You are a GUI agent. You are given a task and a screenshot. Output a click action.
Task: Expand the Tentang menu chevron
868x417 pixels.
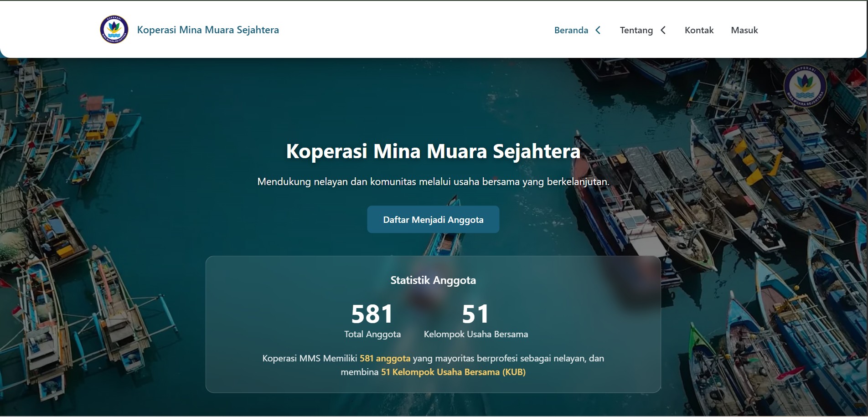point(662,30)
